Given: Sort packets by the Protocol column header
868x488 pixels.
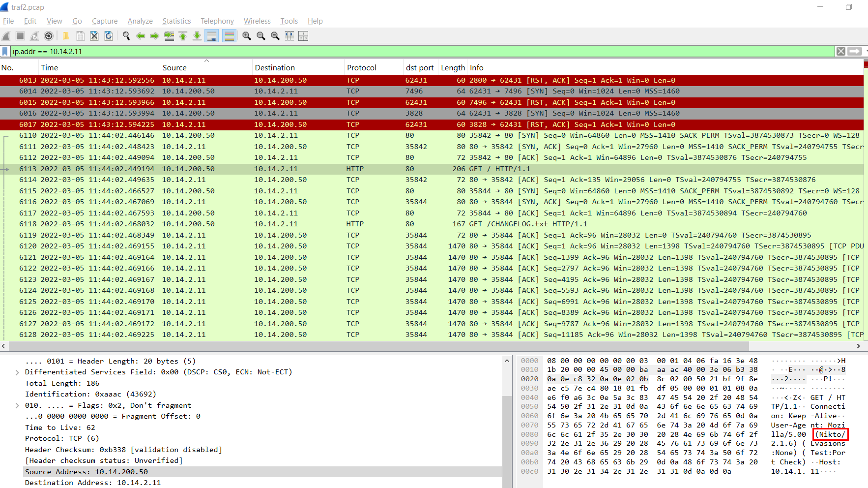Looking at the screenshot, I should [361, 68].
